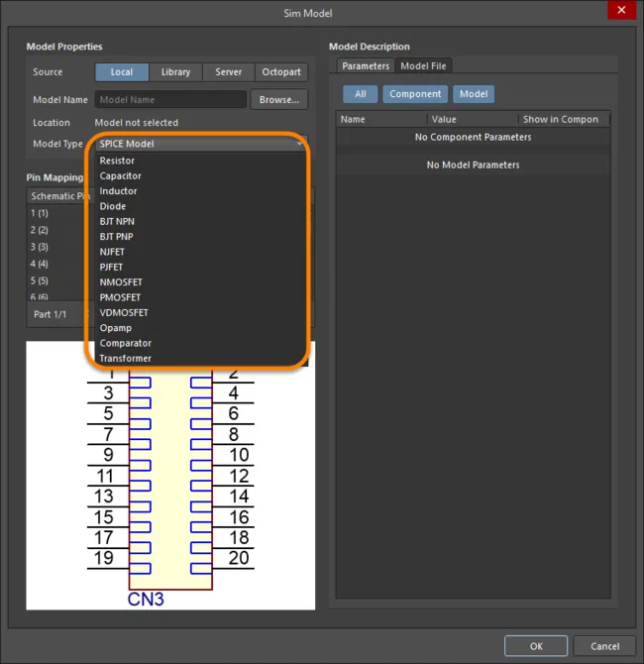Select Octopart as the model source
644x664 pixels.
pyautogui.click(x=281, y=72)
